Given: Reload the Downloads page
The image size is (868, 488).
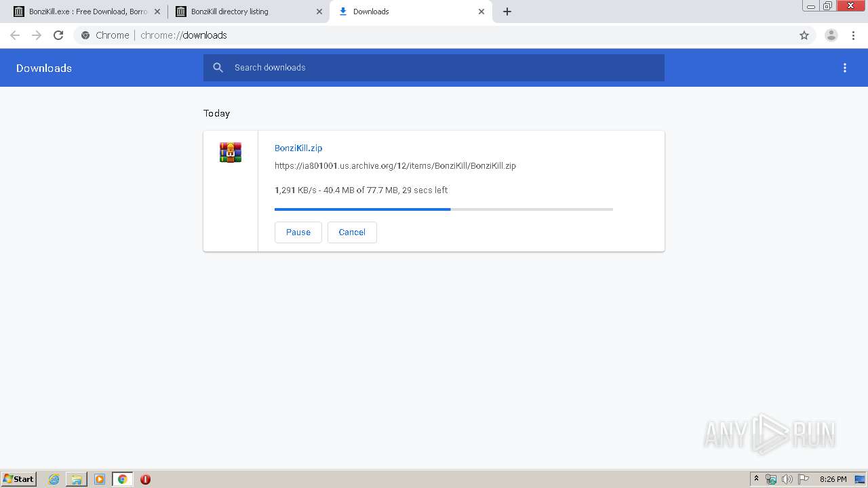Looking at the screenshot, I should 58,35.
